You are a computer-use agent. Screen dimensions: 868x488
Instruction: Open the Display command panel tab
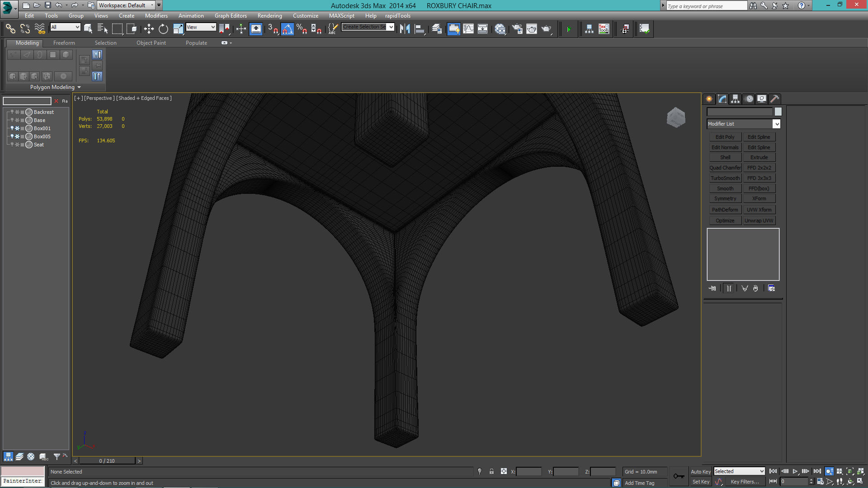tap(762, 99)
